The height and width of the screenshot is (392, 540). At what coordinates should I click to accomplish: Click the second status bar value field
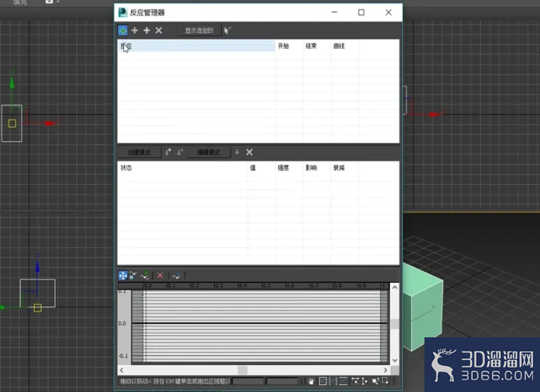[283, 381]
